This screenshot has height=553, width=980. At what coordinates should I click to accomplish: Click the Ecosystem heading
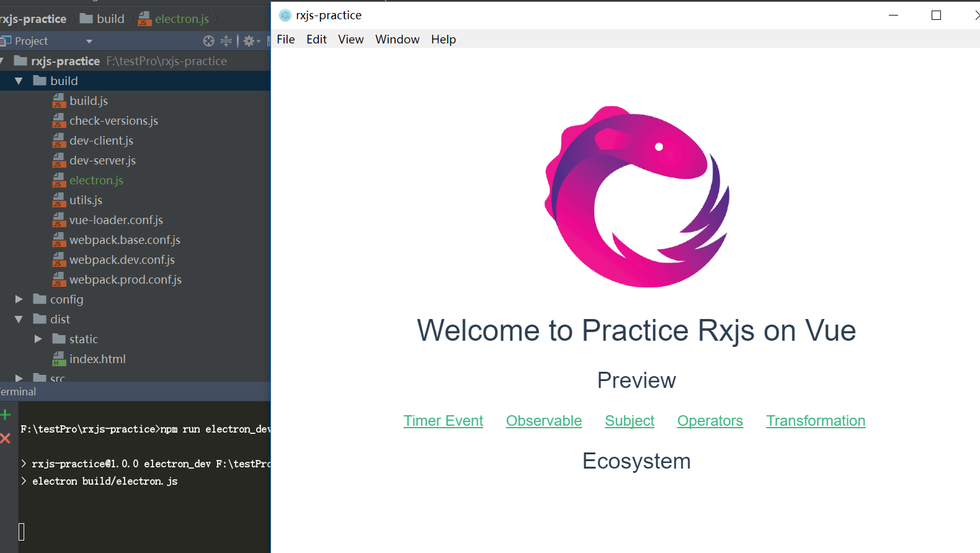[x=636, y=461]
